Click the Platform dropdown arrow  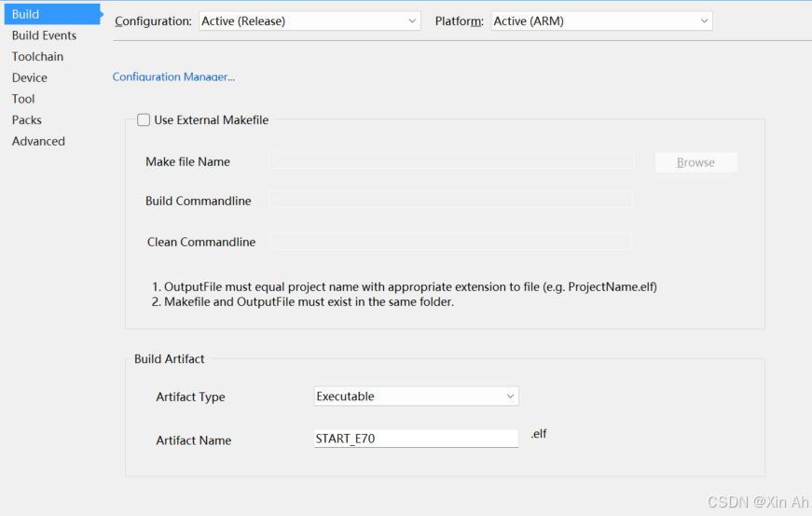coord(705,21)
